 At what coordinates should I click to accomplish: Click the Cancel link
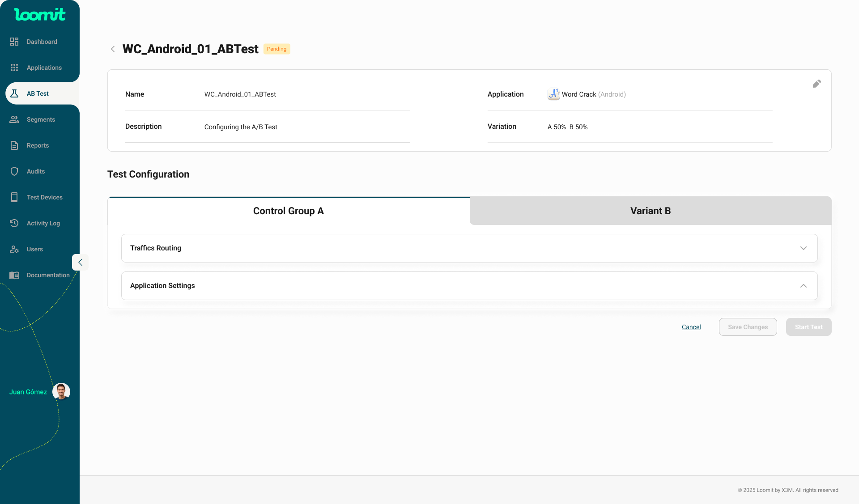click(x=691, y=327)
